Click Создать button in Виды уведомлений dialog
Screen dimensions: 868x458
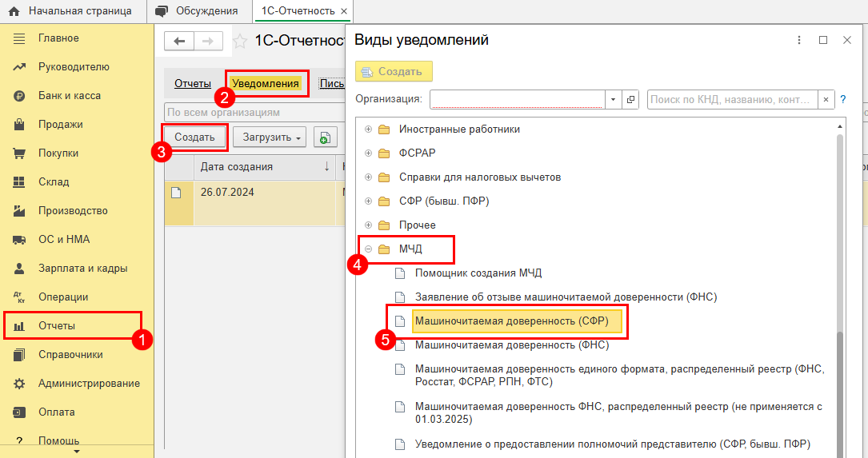click(x=394, y=71)
